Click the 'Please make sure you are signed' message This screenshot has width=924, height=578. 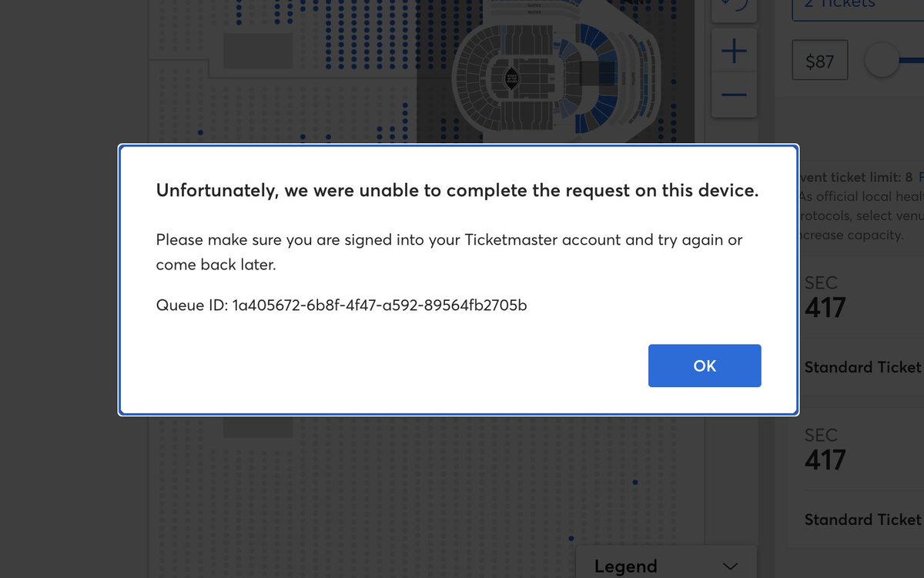click(449, 252)
